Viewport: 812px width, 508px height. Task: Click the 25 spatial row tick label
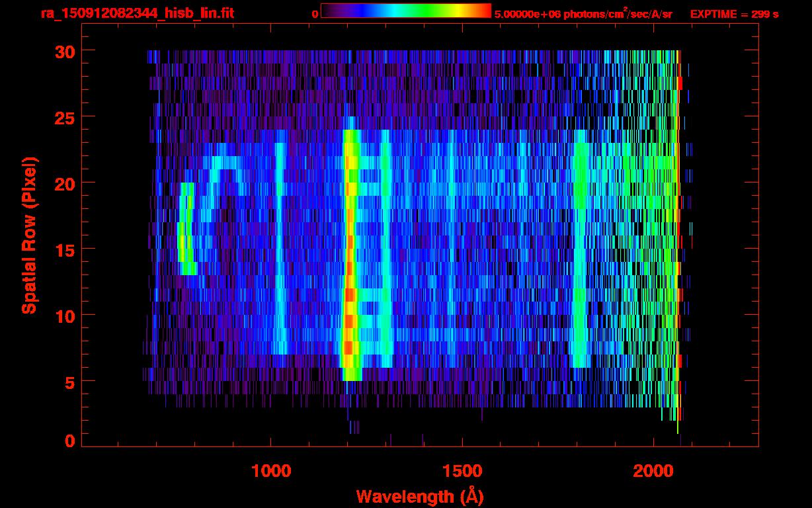(x=64, y=117)
